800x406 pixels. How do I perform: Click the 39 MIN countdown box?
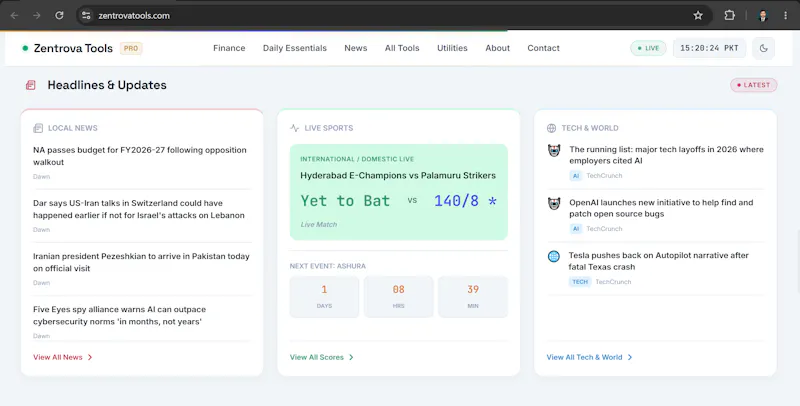point(473,297)
